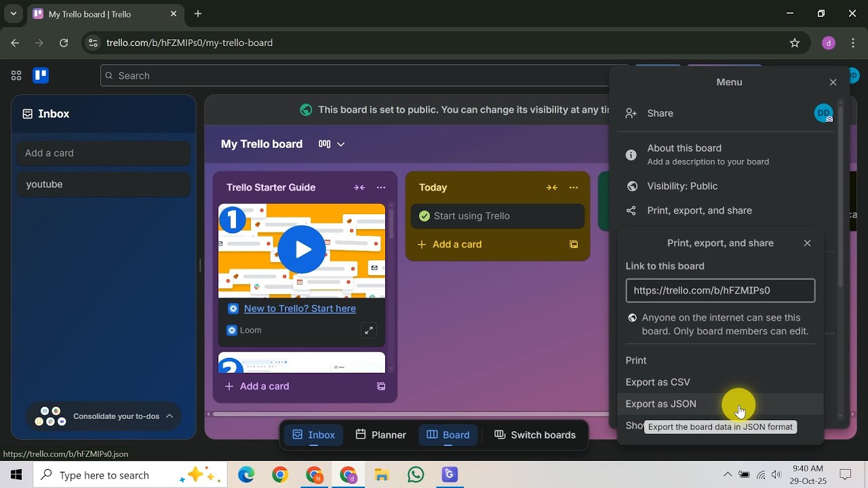Open WhatsApp from taskbar
Screen dimensions: 868x488
point(416,475)
